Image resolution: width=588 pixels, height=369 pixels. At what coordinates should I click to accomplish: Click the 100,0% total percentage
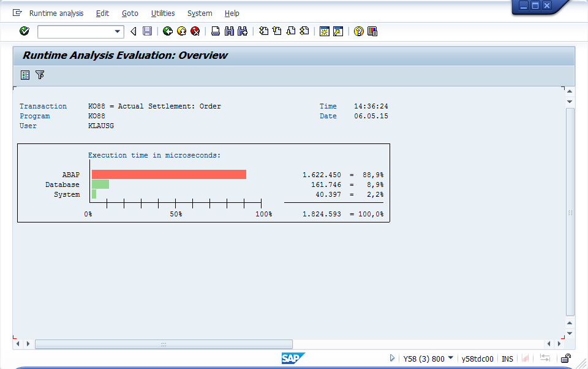click(x=371, y=214)
